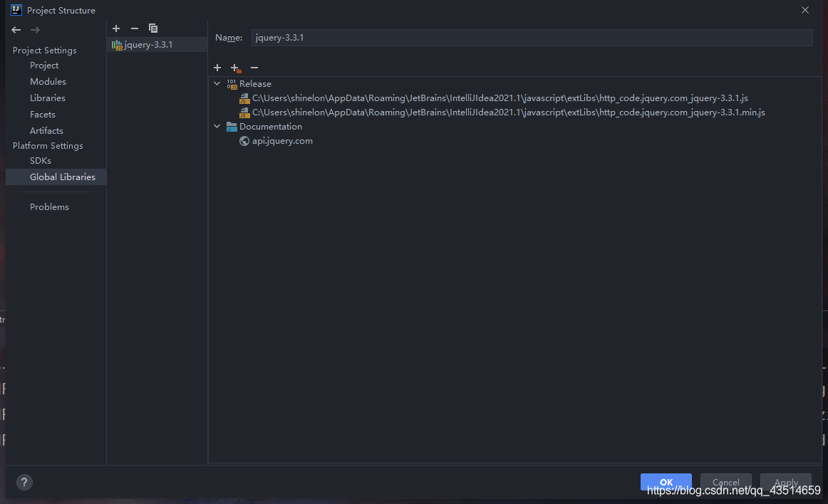Select the jquery-3.3.1.js file path row
The image size is (828, 504).
click(x=500, y=98)
